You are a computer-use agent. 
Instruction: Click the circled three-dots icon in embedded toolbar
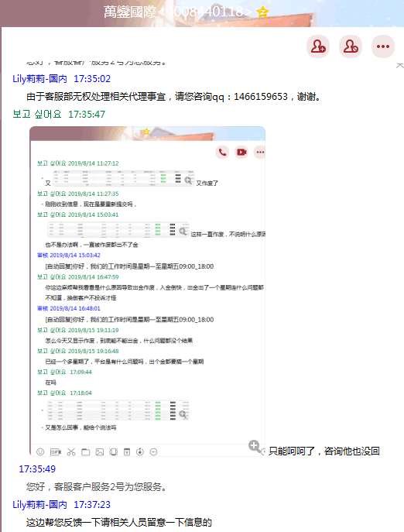[154, 452]
